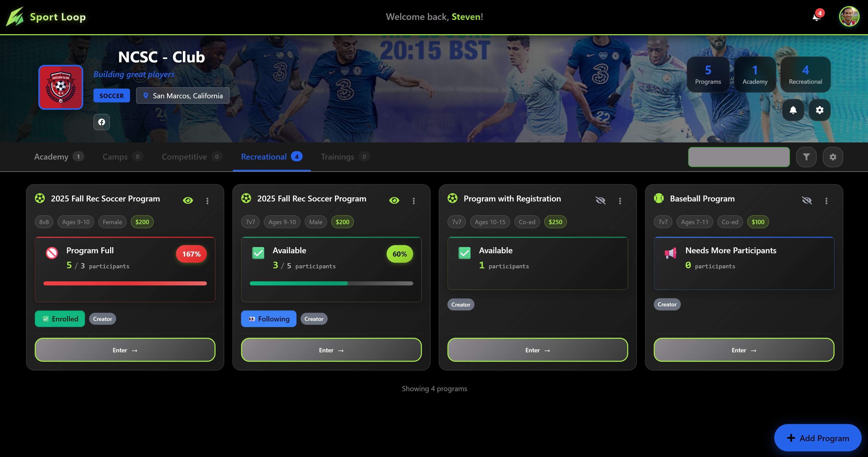
Task: Toggle hidden eye on Program with Registration
Action: pos(600,201)
